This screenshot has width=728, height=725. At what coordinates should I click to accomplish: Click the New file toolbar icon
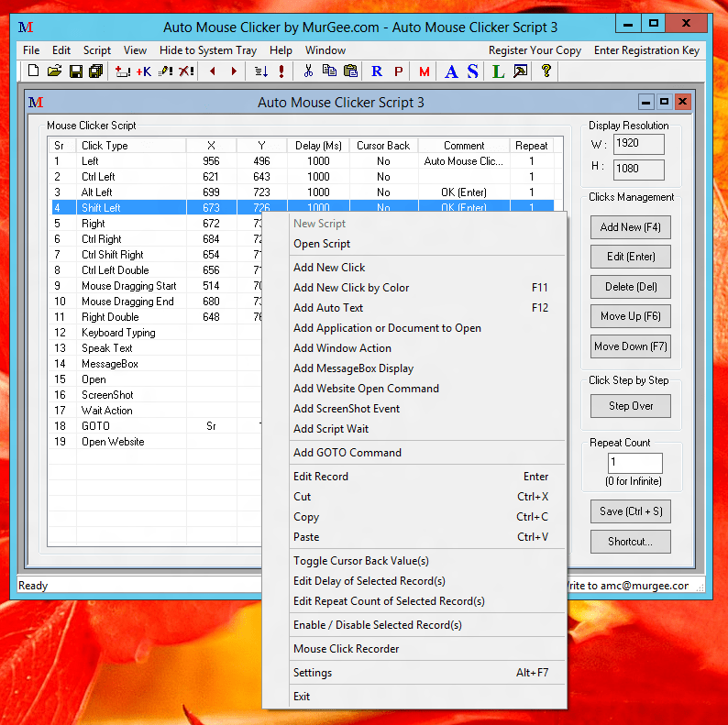click(33, 71)
